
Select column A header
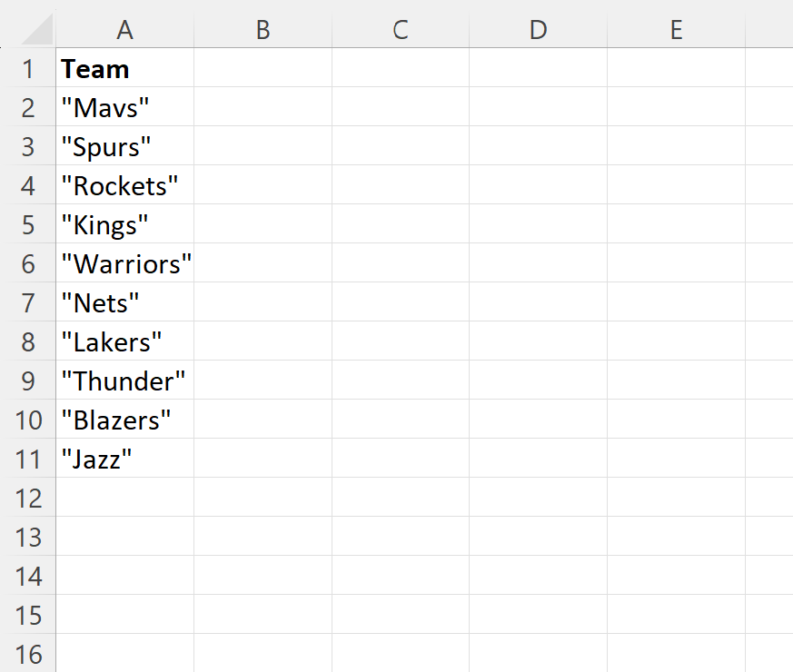[125, 29]
